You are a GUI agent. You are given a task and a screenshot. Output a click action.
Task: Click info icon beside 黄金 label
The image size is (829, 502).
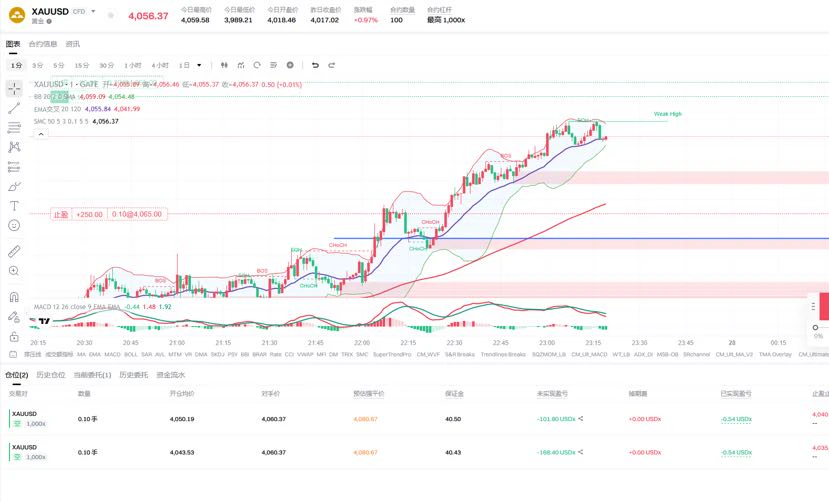pyautogui.click(x=49, y=21)
